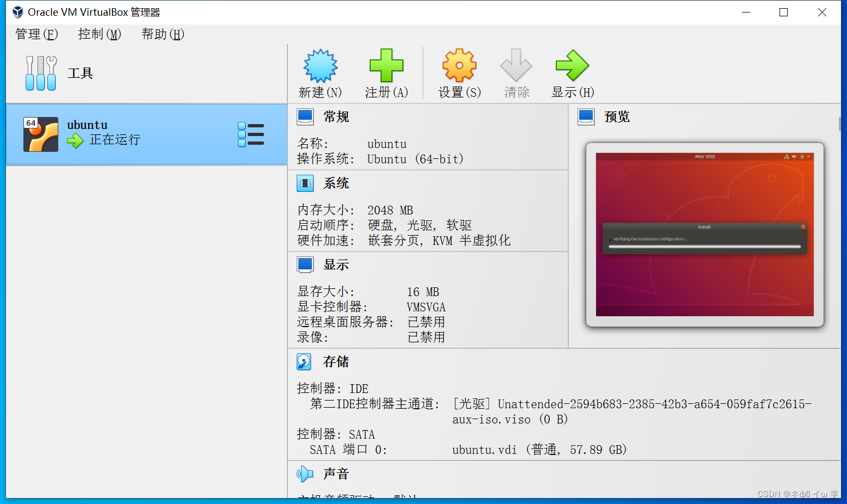Click the 存储 section disk icon

point(304,362)
